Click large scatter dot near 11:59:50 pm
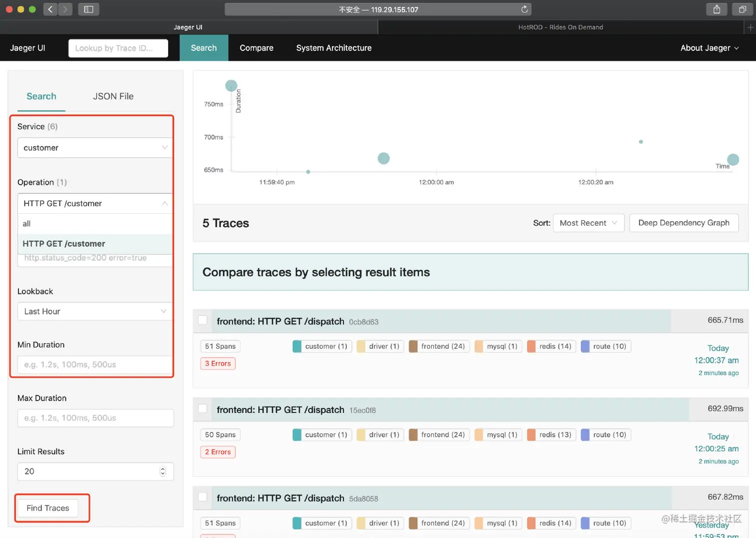The height and width of the screenshot is (538, 756). tap(383, 158)
